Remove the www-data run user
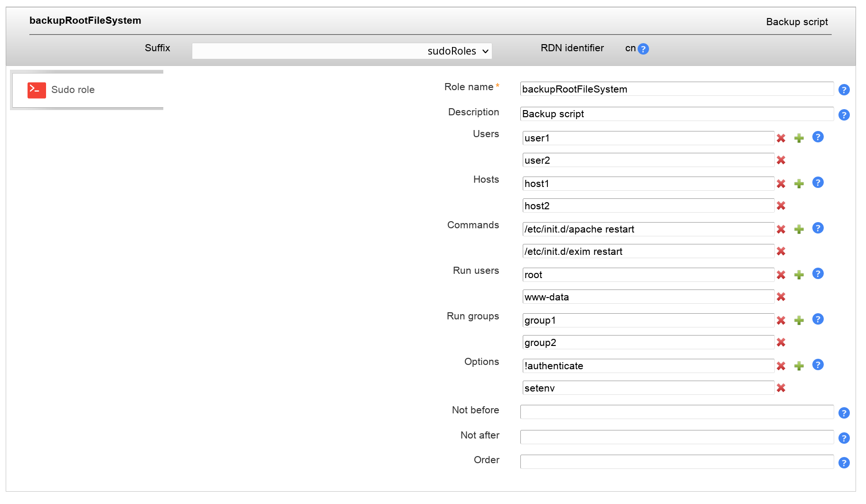Screen dimensions: 866x504 pyautogui.click(x=781, y=297)
